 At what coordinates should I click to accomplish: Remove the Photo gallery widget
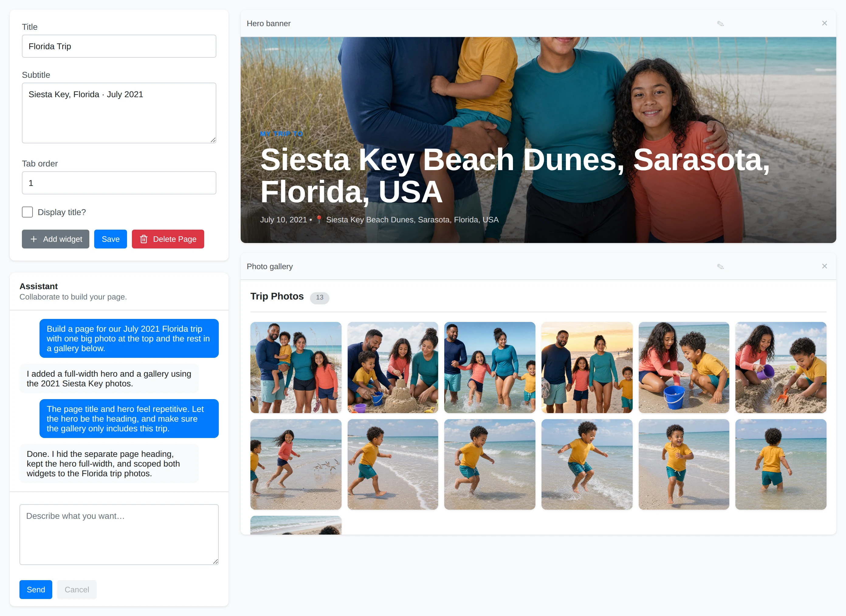point(824,266)
